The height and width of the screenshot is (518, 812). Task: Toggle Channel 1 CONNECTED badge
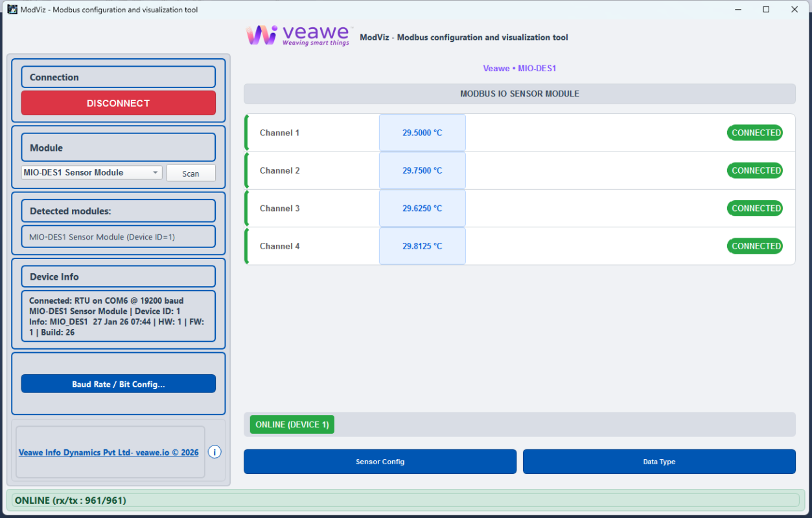coord(754,132)
